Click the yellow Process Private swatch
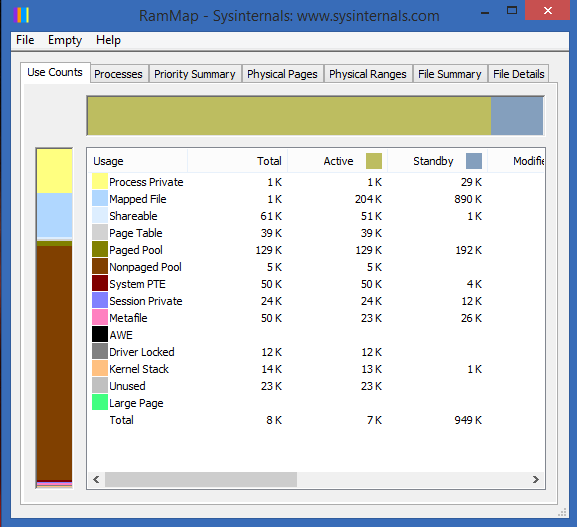The image size is (577, 527). 100,181
